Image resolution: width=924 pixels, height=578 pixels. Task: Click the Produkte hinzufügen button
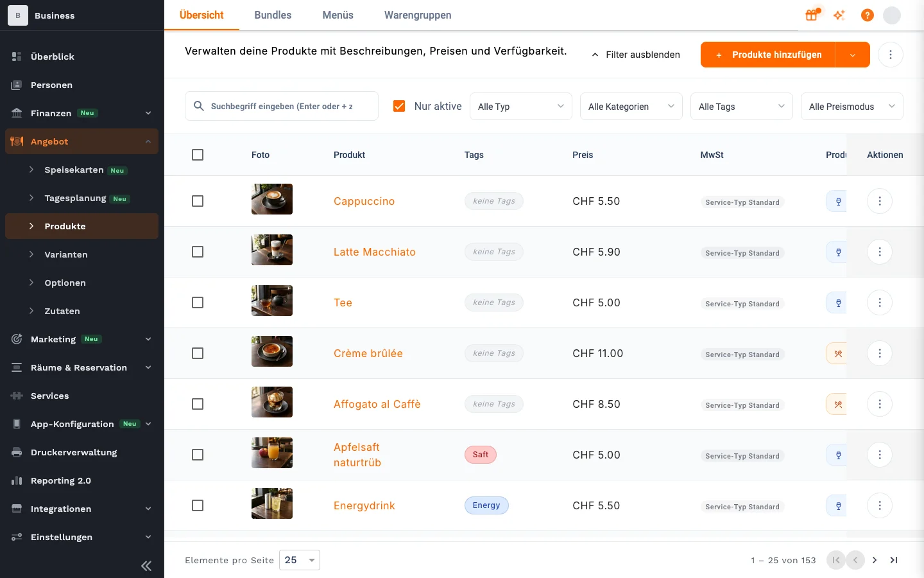(768, 55)
